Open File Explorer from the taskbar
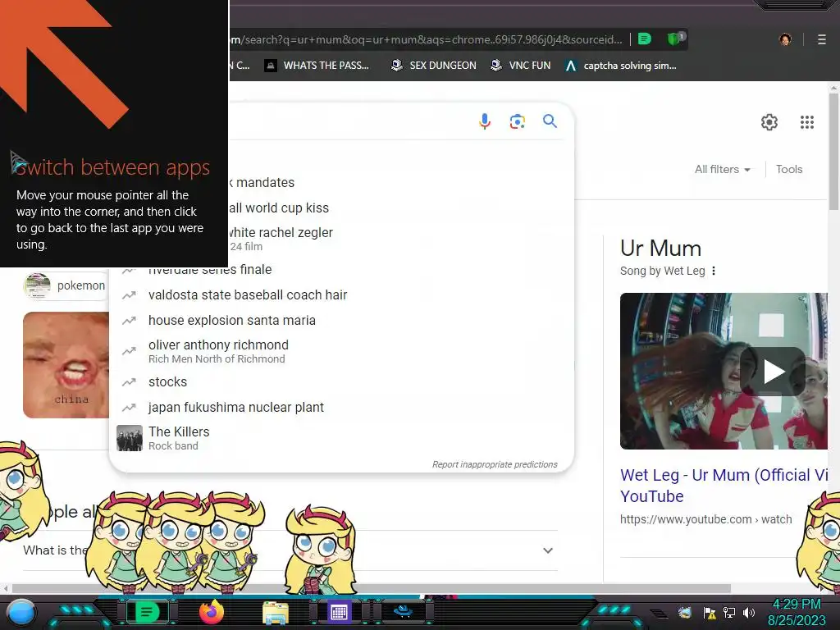The height and width of the screenshot is (630, 840). pyautogui.click(x=276, y=612)
